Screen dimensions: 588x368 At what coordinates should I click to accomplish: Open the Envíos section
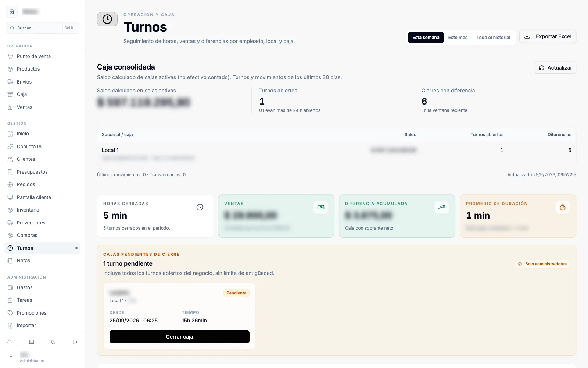43,82
